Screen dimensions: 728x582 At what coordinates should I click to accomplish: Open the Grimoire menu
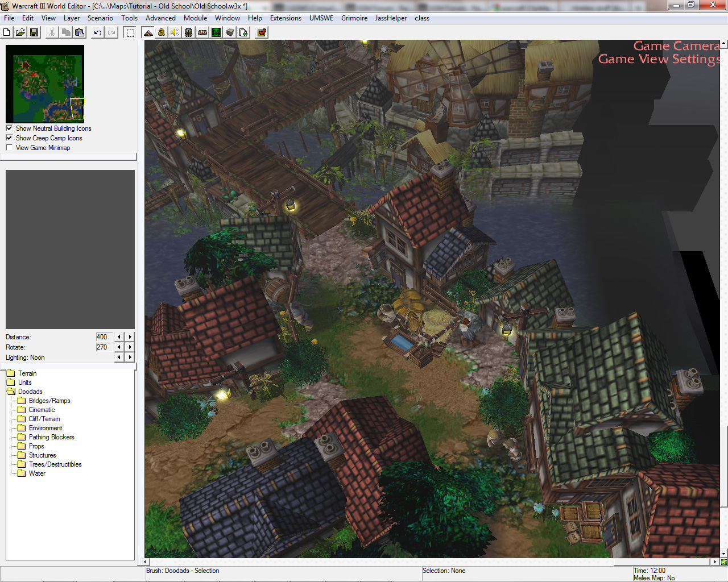coord(354,18)
